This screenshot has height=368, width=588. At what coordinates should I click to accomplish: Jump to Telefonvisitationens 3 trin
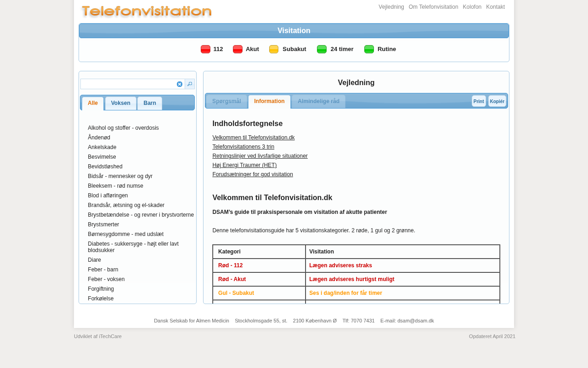pyautogui.click(x=243, y=147)
